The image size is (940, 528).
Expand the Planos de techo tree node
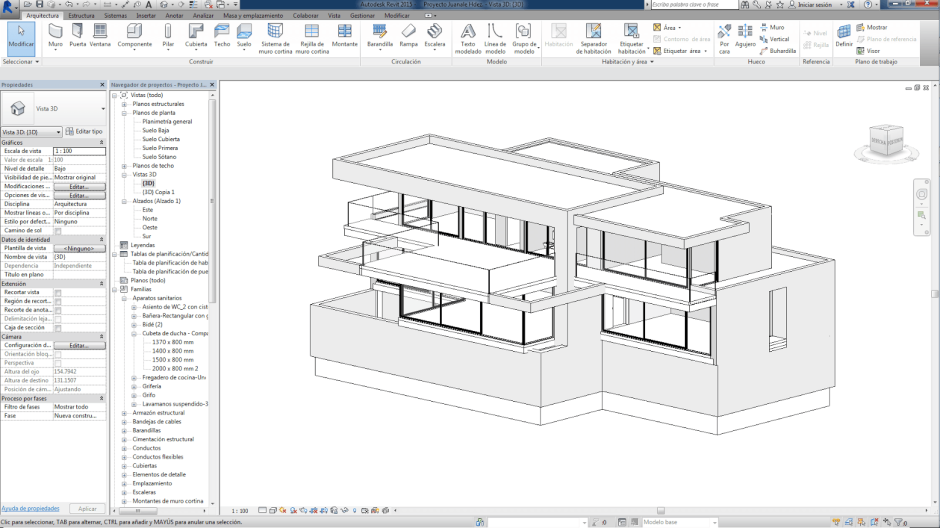coord(124,166)
